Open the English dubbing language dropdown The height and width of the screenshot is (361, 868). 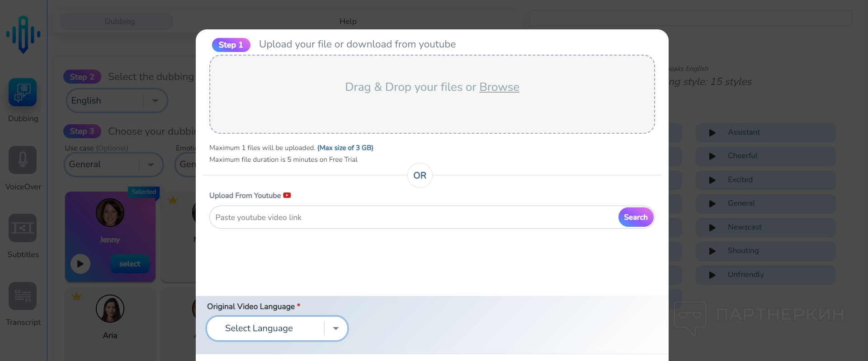[x=155, y=101]
